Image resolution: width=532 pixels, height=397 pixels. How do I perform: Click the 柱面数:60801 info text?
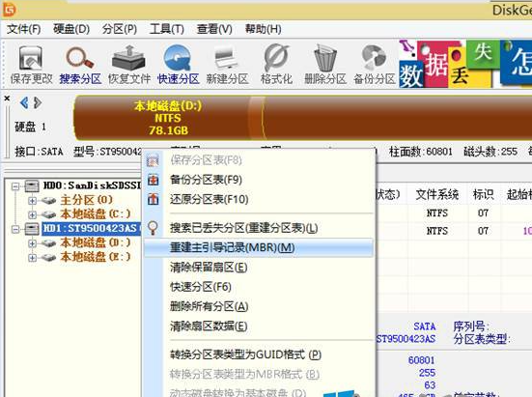click(x=421, y=152)
